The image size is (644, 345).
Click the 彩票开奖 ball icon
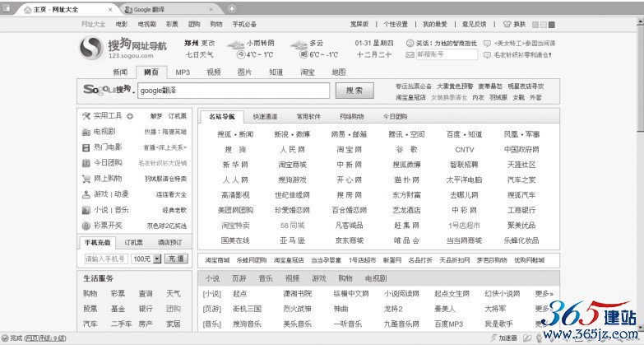click(86, 226)
